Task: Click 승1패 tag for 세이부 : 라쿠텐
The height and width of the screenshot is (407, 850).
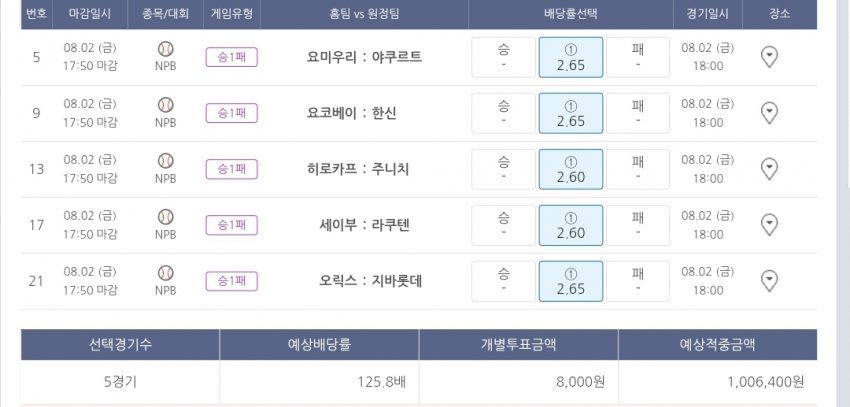Action: pos(232,225)
